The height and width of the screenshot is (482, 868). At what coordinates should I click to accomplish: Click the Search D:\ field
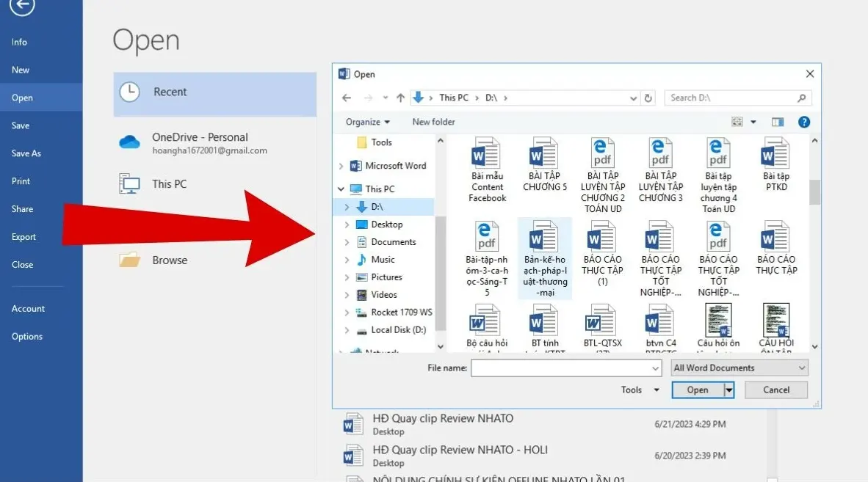click(x=738, y=98)
